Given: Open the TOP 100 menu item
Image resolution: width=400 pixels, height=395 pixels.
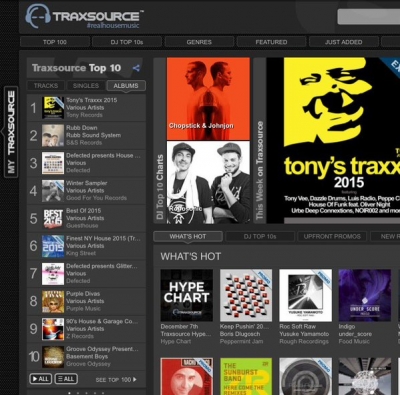Looking at the screenshot, I should click(x=55, y=42).
